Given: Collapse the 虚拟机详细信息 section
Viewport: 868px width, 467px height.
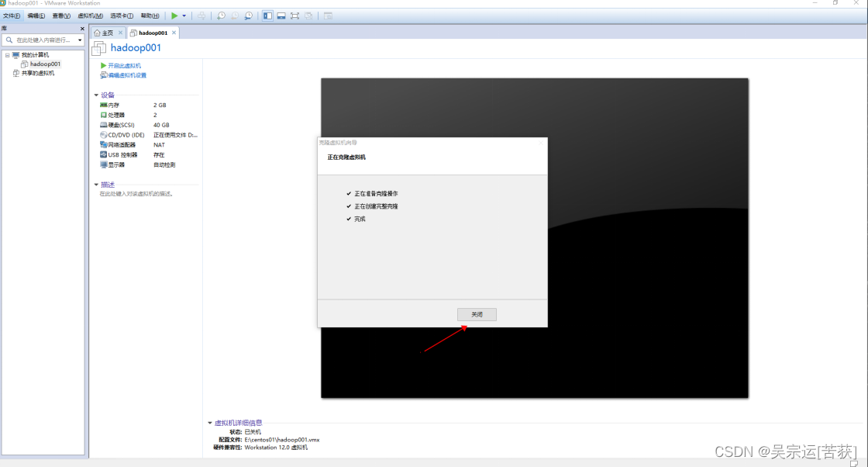Looking at the screenshot, I should click(x=210, y=423).
